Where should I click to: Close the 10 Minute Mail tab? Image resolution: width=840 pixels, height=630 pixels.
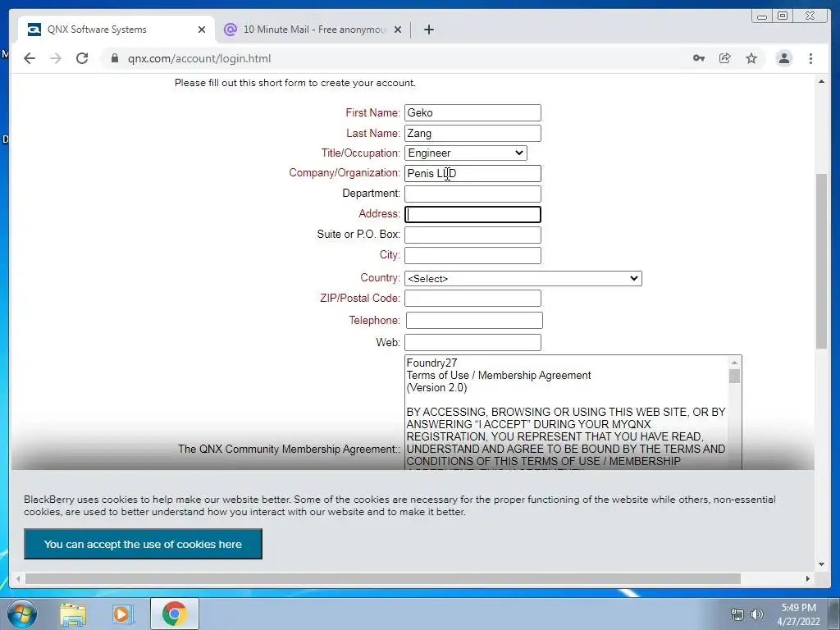point(398,30)
